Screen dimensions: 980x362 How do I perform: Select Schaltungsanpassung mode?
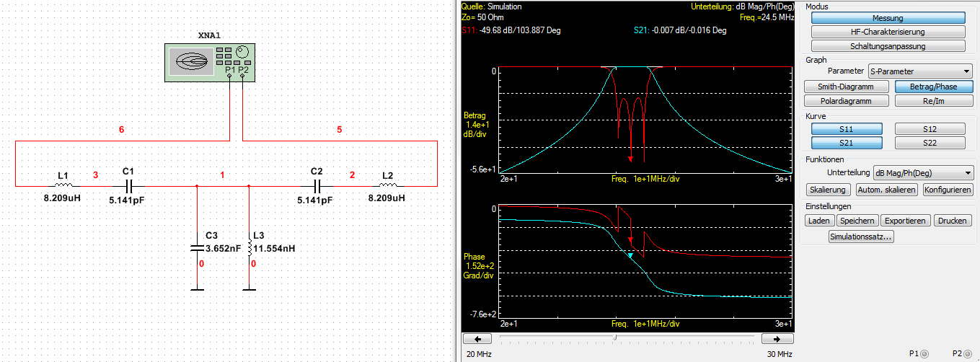click(888, 46)
